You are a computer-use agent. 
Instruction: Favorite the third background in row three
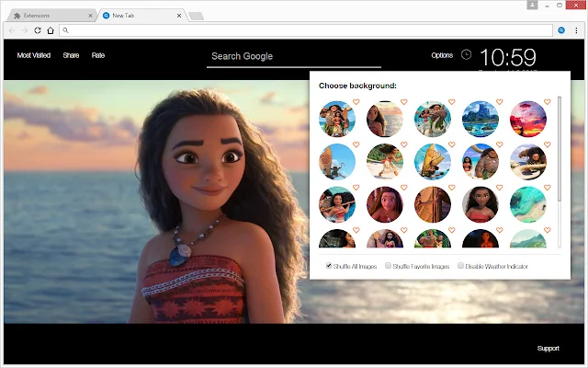pyautogui.click(x=451, y=188)
